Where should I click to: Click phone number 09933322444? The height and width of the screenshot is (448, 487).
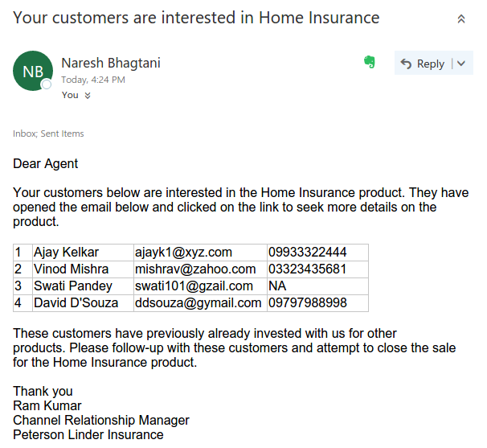point(308,252)
